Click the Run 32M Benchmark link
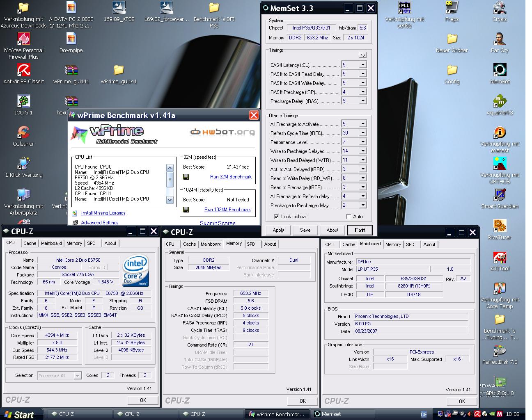Viewport: 532px width, 420px height. pos(231,177)
